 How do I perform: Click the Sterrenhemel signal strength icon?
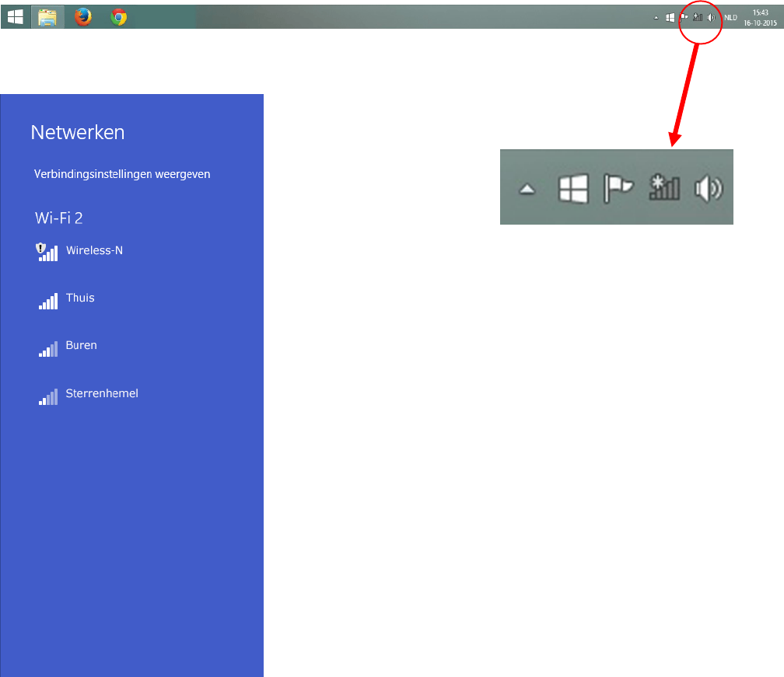(48, 396)
